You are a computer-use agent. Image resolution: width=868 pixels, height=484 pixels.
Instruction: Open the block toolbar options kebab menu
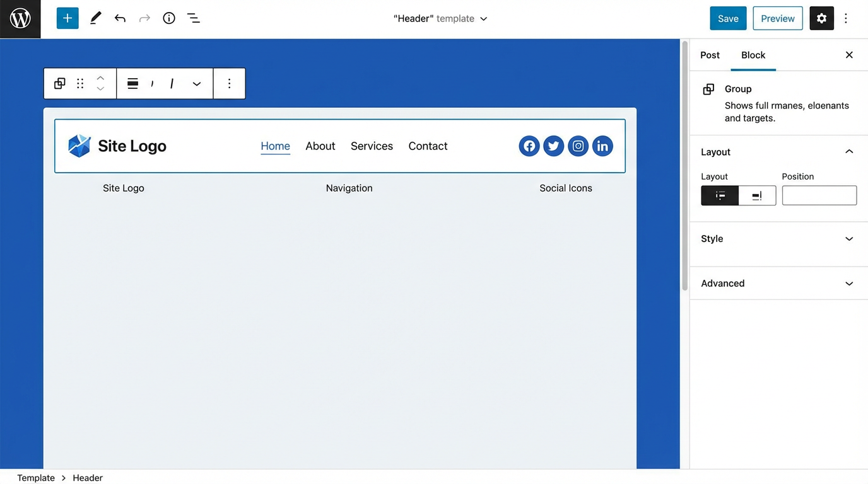229,83
